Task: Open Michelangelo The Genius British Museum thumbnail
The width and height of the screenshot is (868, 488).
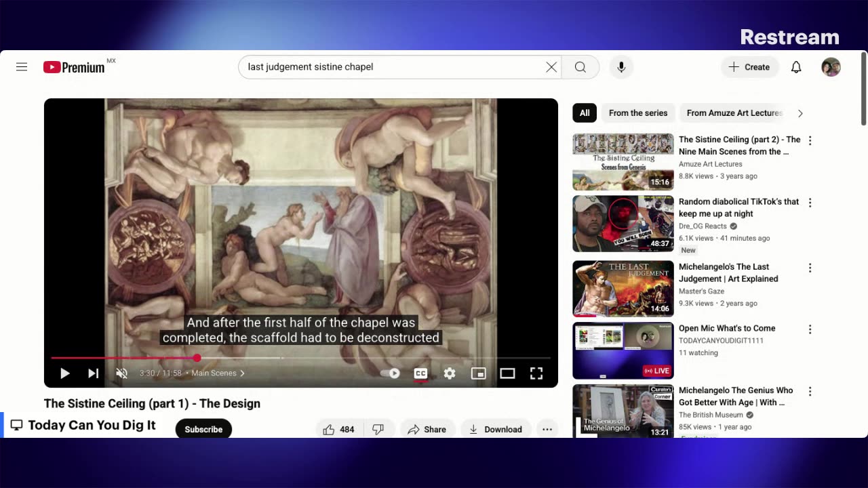Action: tap(623, 411)
